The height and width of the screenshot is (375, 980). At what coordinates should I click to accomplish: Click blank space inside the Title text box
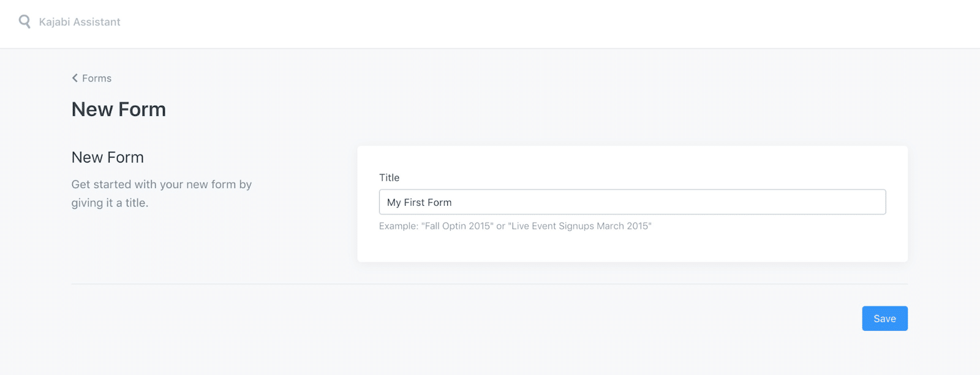[674, 202]
